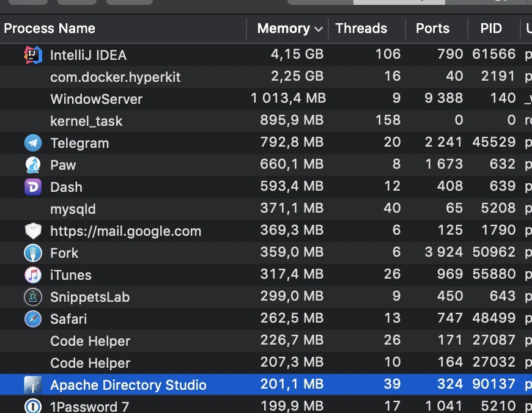The image size is (532, 413).
Task: Select the Apache Directory Studio process name
Action: coord(128,385)
